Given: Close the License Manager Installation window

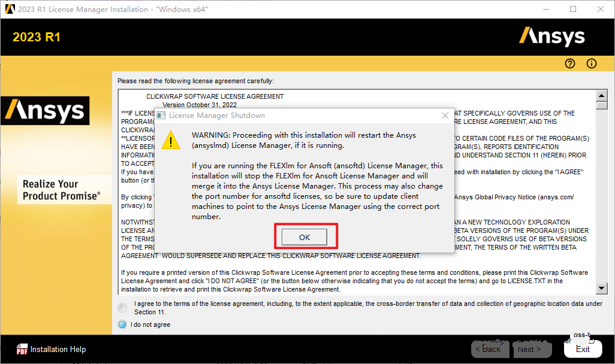Looking at the screenshot, I should (601, 9).
